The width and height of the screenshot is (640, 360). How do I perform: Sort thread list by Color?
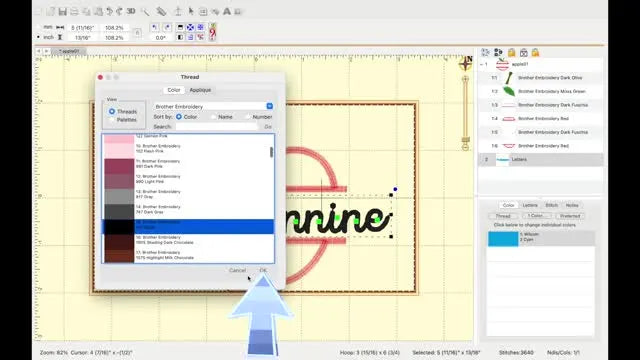(x=179, y=117)
